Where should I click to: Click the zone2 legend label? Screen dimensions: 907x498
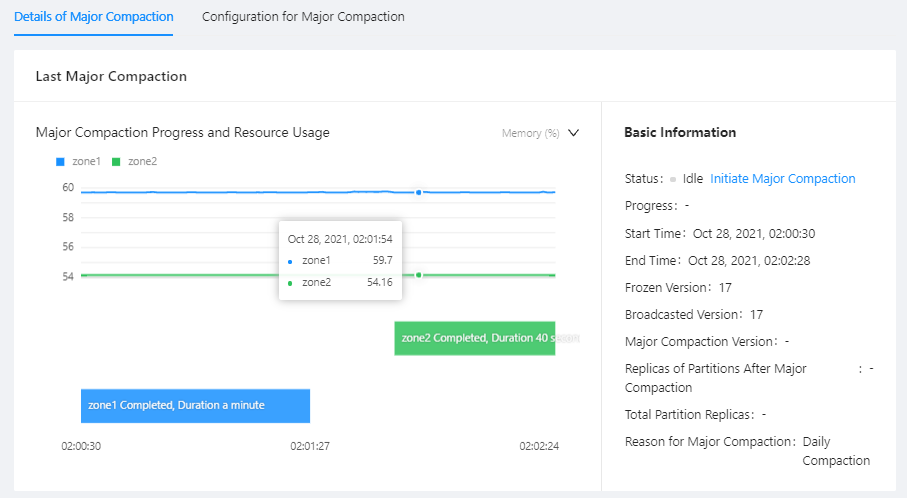point(143,161)
